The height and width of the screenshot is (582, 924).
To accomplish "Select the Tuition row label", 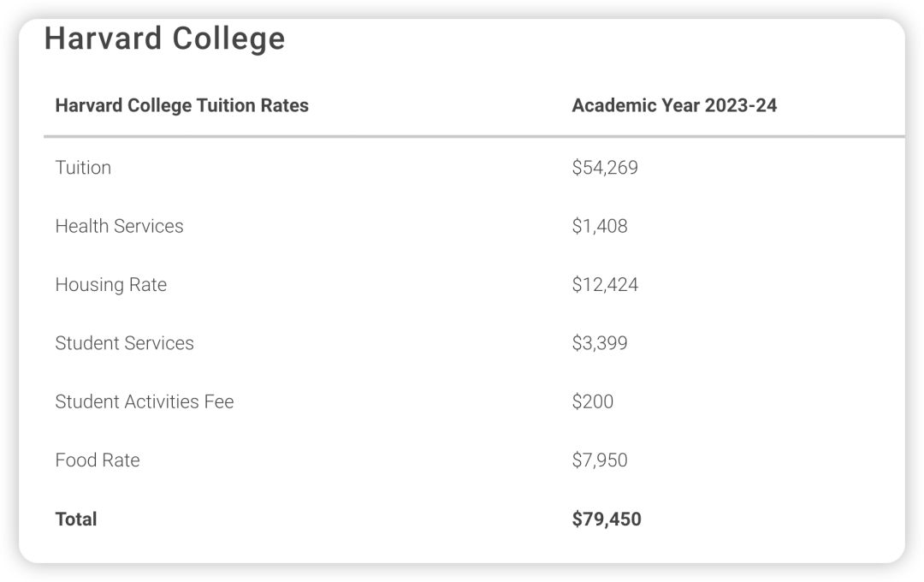I will click(x=83, y=168).
